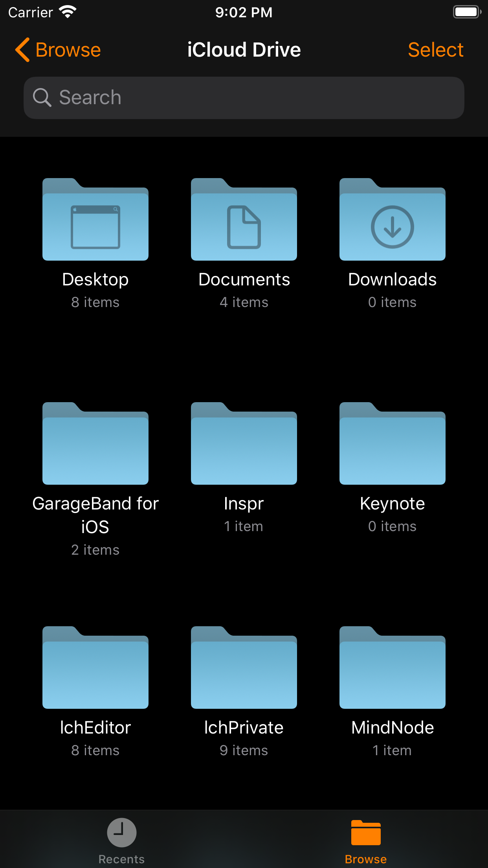Tap the Wi-Fi status icon

(x=68, y=12)
